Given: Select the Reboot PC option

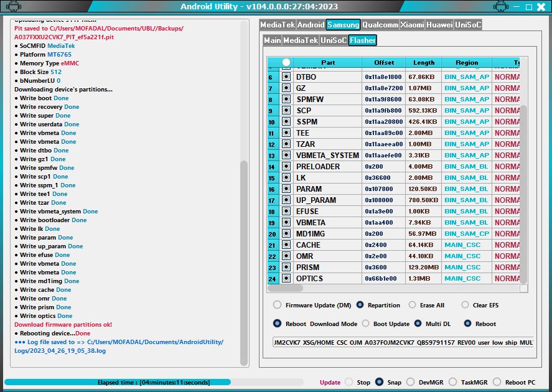Looking at the screenshot, I should click(497, 382).
